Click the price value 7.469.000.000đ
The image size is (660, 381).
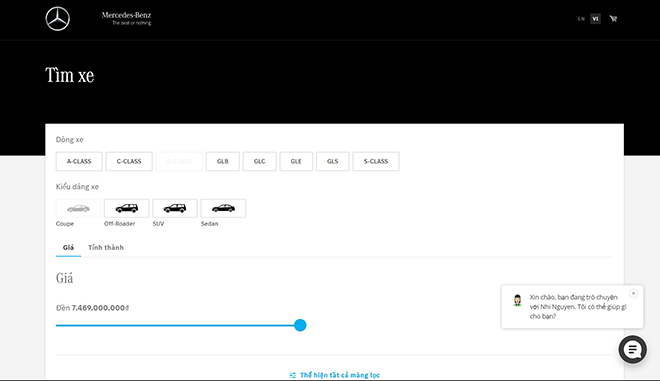click(100, 308)
